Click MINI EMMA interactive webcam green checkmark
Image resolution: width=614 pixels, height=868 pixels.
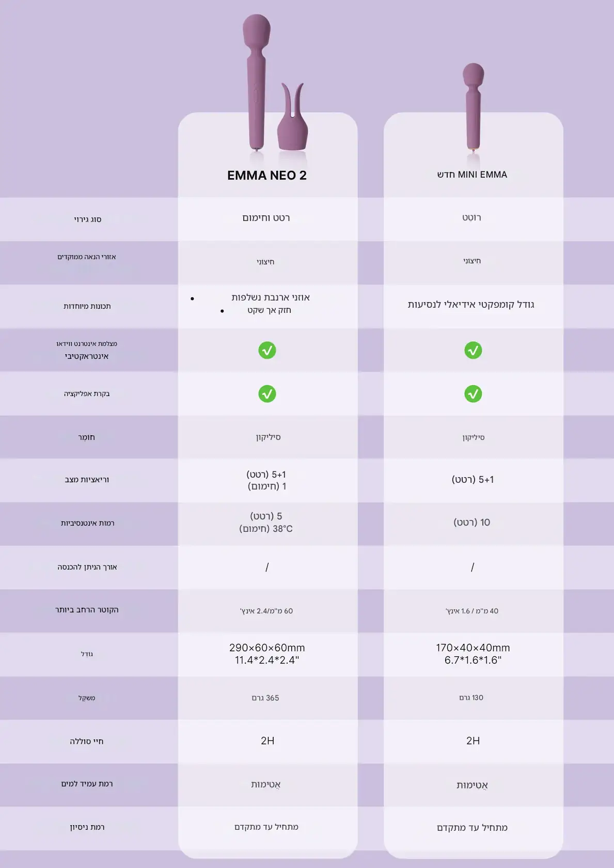point(473,351)
